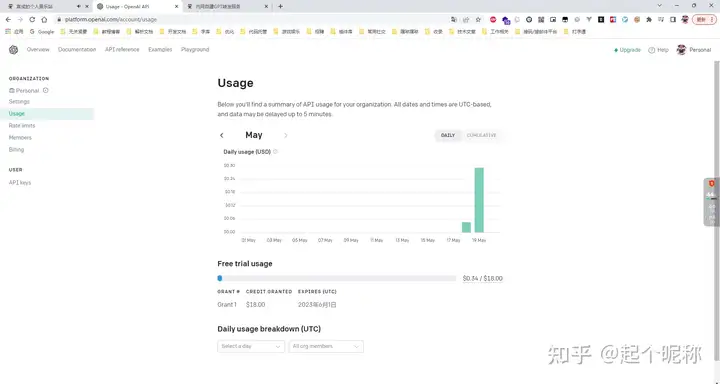This screenshot has width=720, height=384.
Task: Open the browser extensions puzzle icon
Action: click(649, 19)
